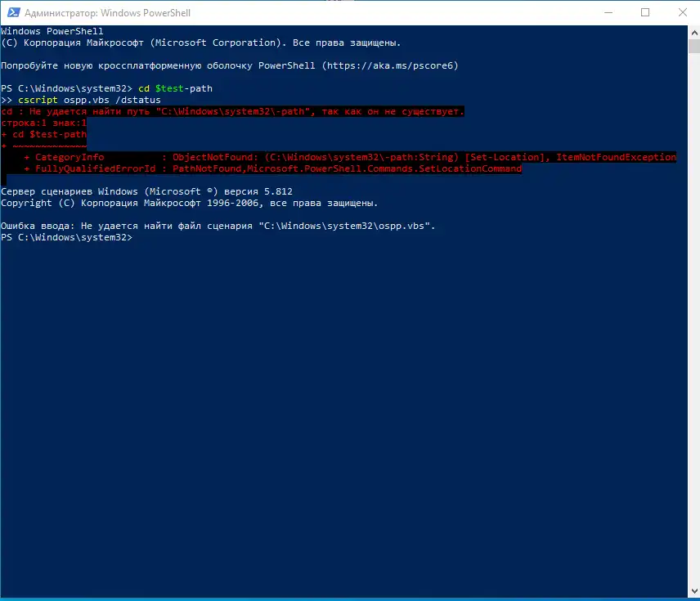Screen dimensions: 700x601
Task: Click the 'Все права защищены' copyright line at top
Action: [x=201, y=43]
